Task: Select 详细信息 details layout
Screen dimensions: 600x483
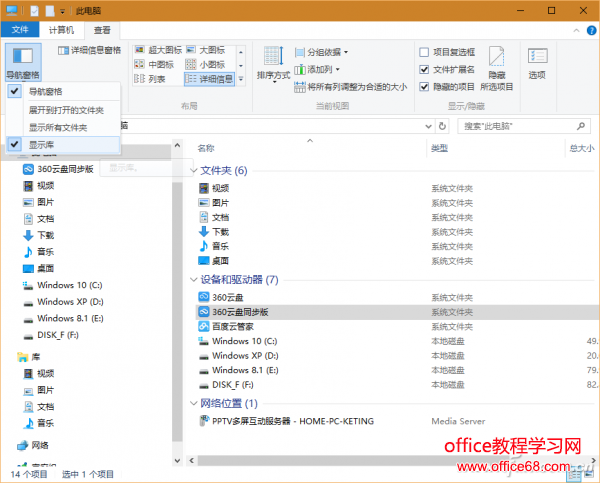Action: [x=209, y=79]
